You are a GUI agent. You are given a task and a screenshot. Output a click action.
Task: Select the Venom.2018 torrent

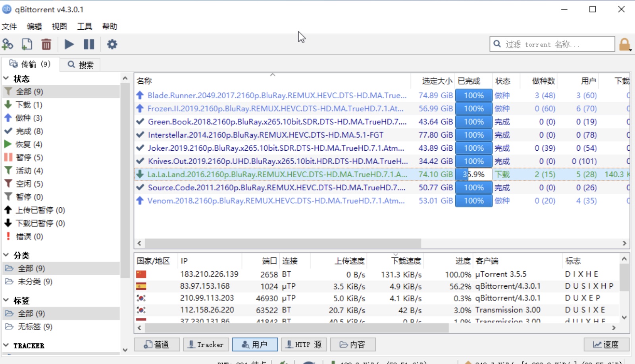click(x=382, y=201)
